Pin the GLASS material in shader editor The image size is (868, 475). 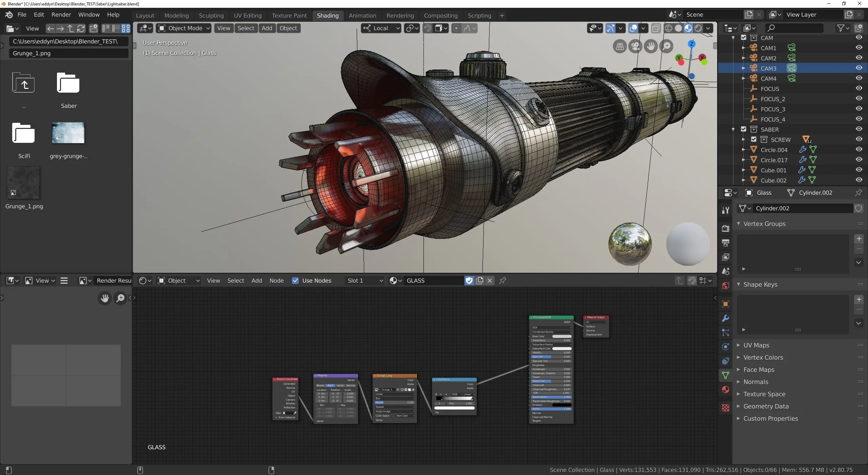click(502, 281)
